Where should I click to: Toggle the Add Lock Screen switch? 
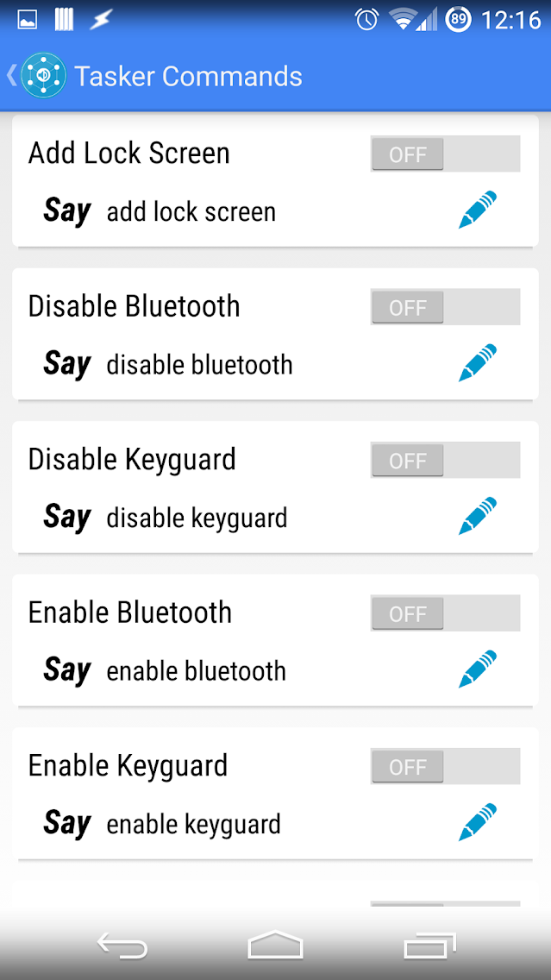(445, 154)
